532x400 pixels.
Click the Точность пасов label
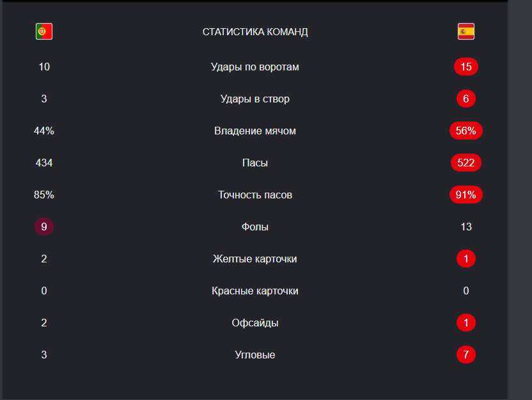255,195
